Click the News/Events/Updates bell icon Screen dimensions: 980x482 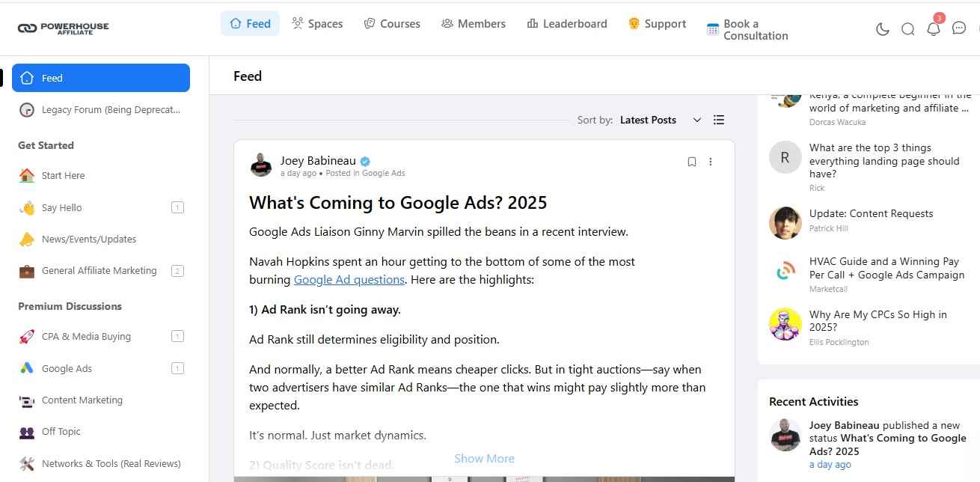27,239
